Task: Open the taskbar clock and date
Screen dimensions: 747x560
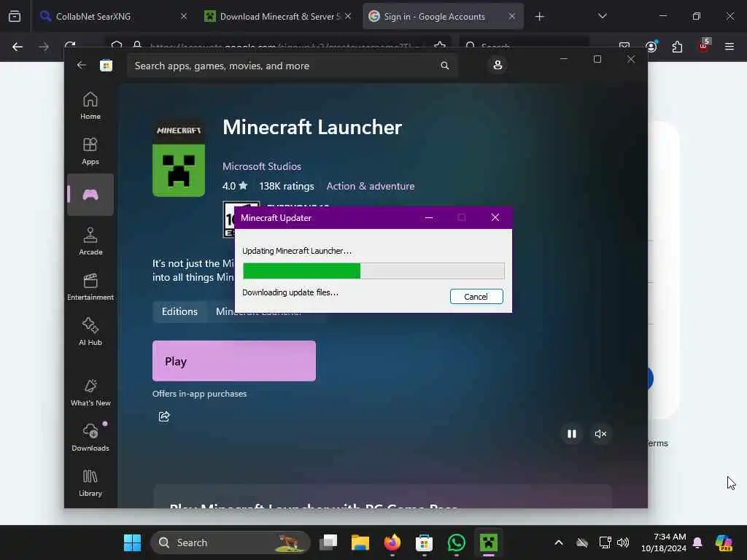Action: coord(664,542)
